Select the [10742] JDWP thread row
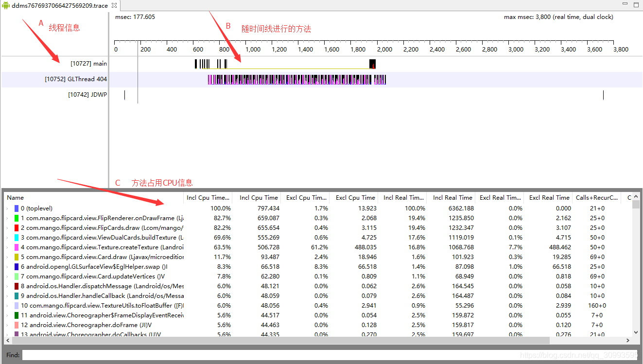Image resolution: width=643 pixels, height=364 pixels. coord(87,95)
